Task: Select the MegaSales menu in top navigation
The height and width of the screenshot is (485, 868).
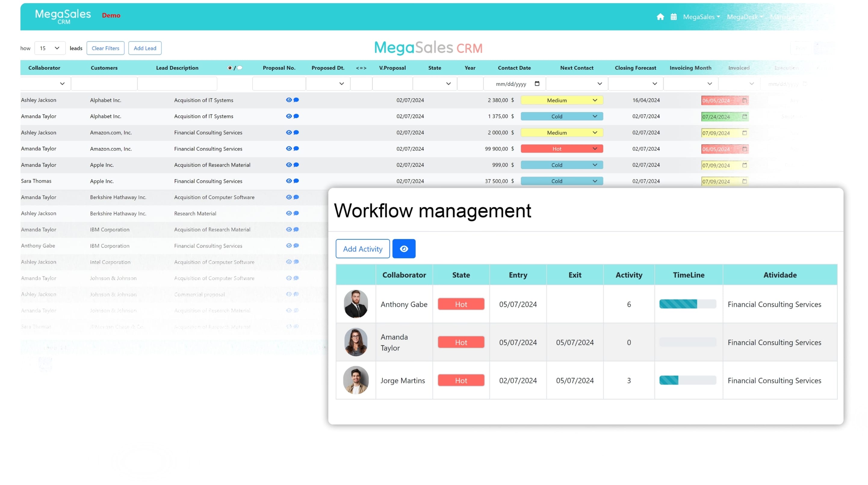Action: click(x=701, y=16)
